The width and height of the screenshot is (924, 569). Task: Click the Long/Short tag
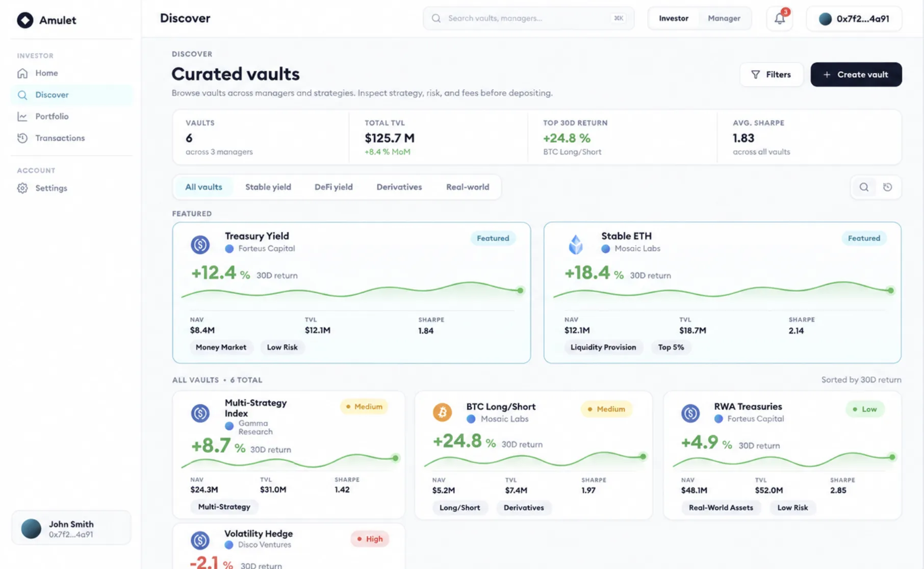(x=459, y=508)
